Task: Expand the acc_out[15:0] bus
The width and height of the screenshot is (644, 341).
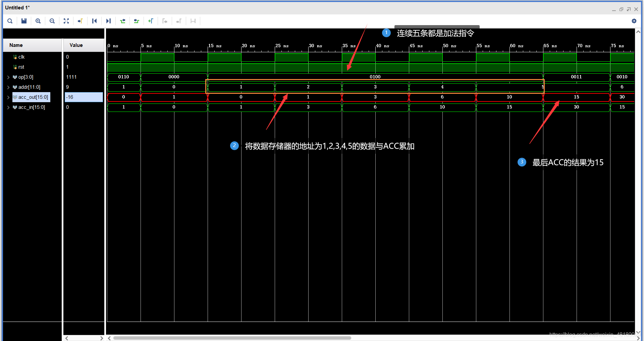Action: pyautogui.click(x=8, y=97)
